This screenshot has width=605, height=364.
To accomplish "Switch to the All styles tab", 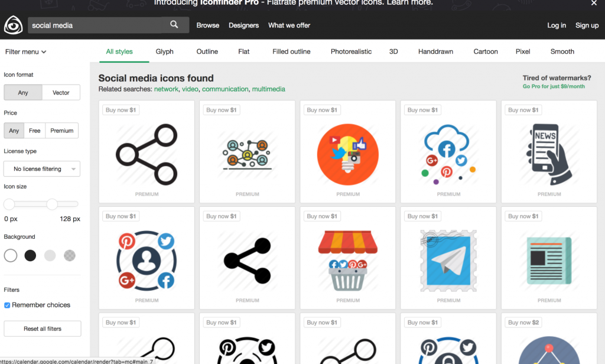I will 119,51.
